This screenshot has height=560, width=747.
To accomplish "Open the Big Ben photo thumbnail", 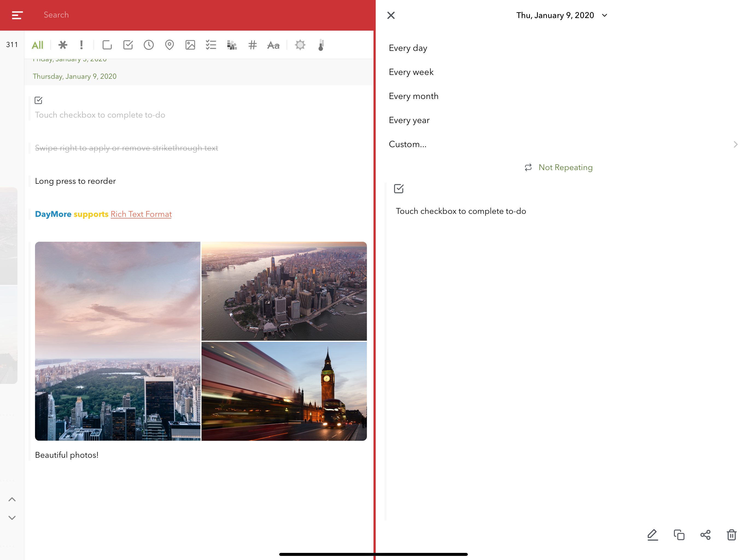I will [x=284, y=391].
